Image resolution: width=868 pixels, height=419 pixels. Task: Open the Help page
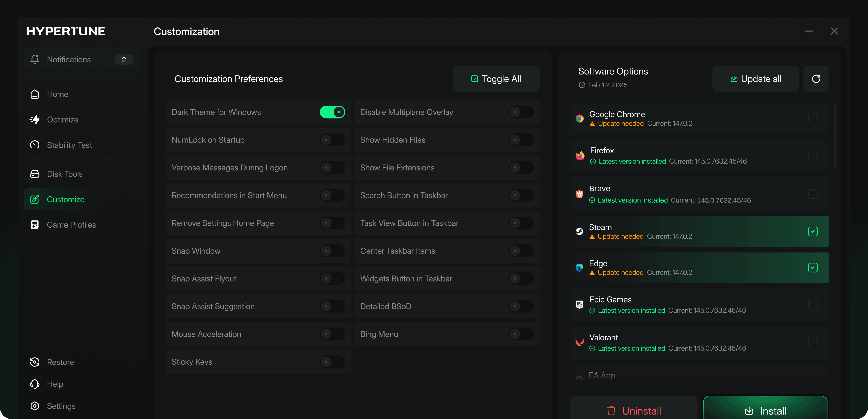[x=82, y=384]
